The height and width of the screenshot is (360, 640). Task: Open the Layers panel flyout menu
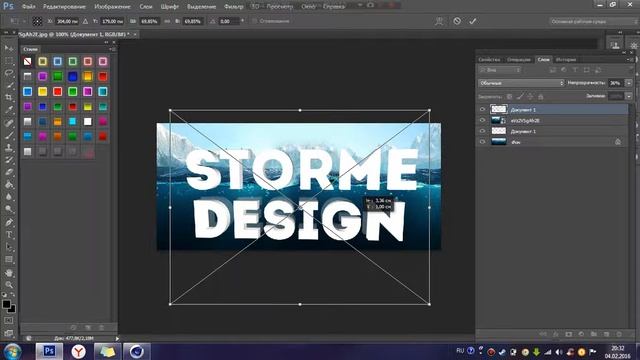click(x=630, y=60)
